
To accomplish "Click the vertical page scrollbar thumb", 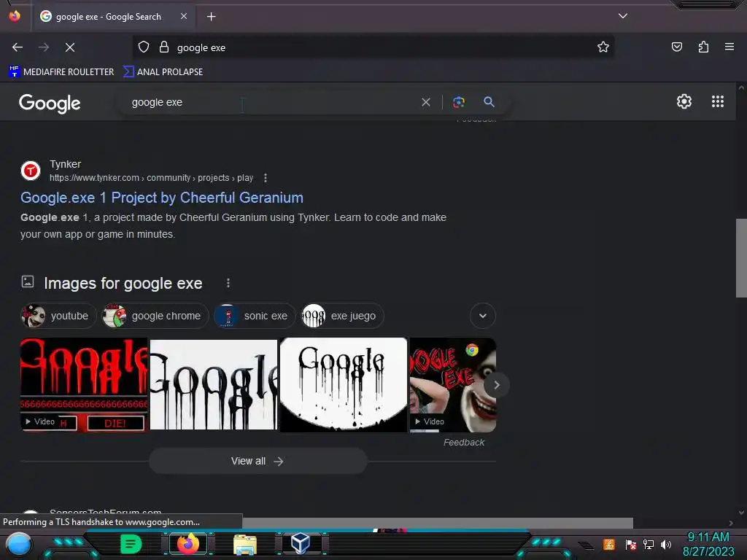I will pos(741,258).
